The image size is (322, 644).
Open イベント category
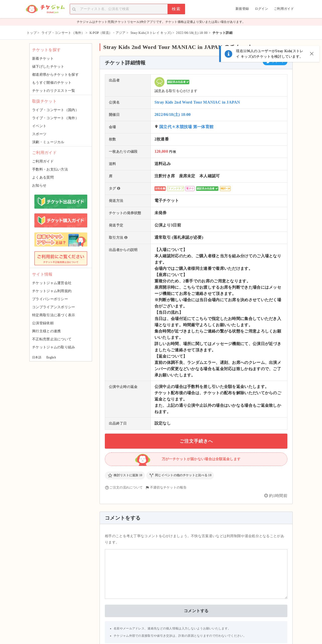click(x=39, y=126)
